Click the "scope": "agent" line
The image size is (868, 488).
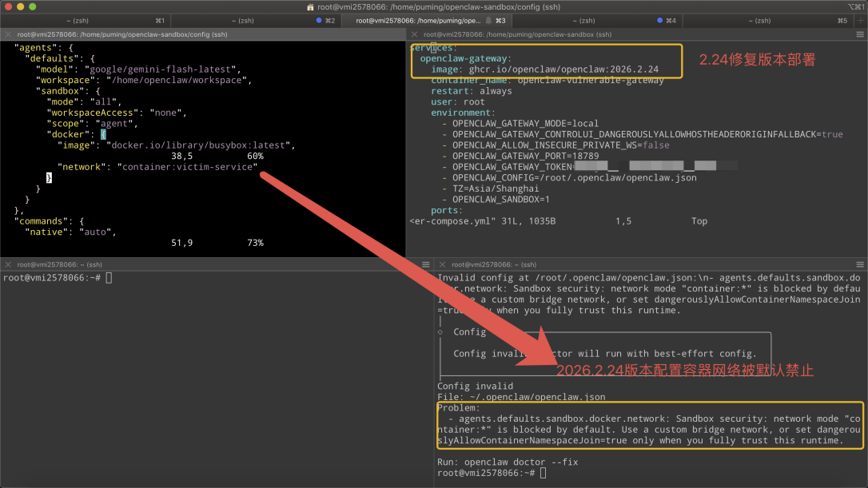pos(93,123)
